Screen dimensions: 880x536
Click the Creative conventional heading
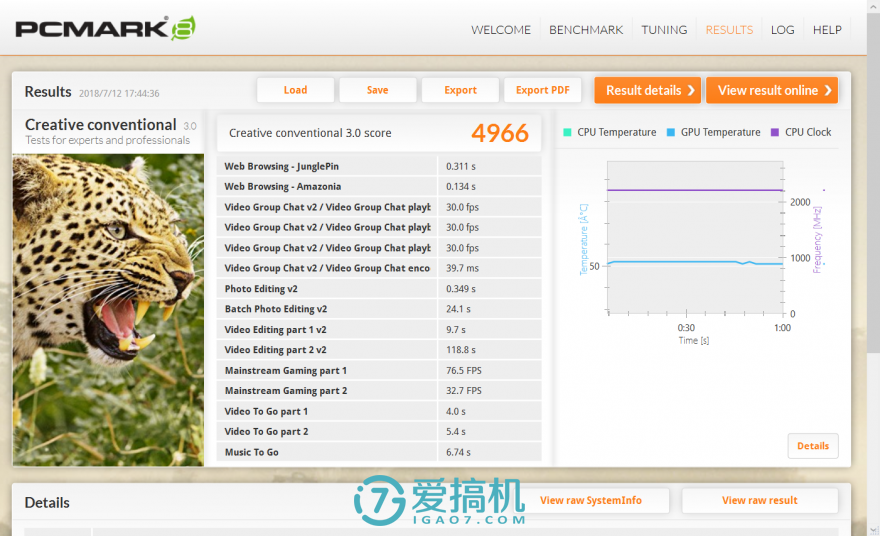point(100,125)
